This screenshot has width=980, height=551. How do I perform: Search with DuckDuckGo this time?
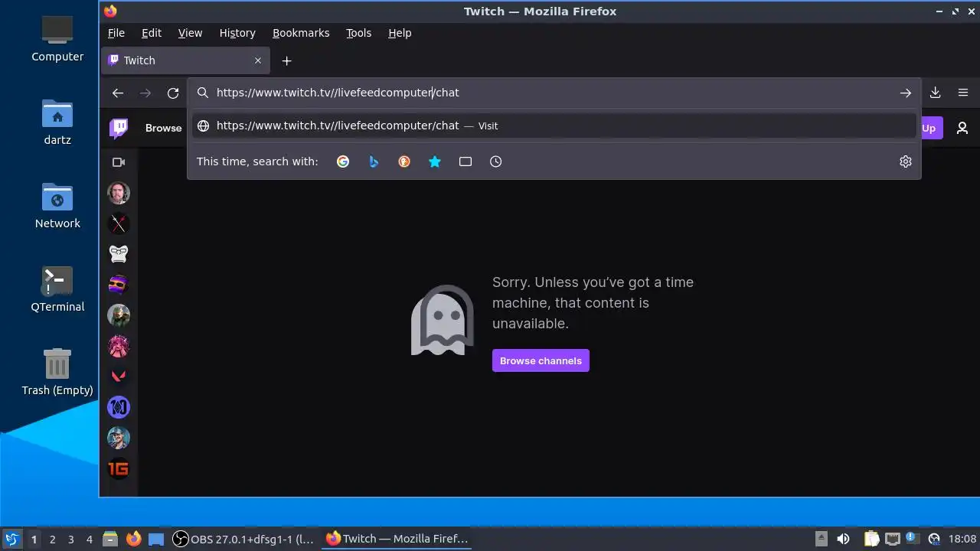tap(404, 161)
